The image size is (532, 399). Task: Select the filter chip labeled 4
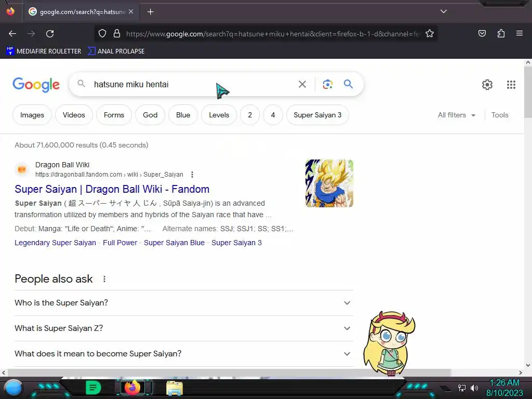coord(273,115)
